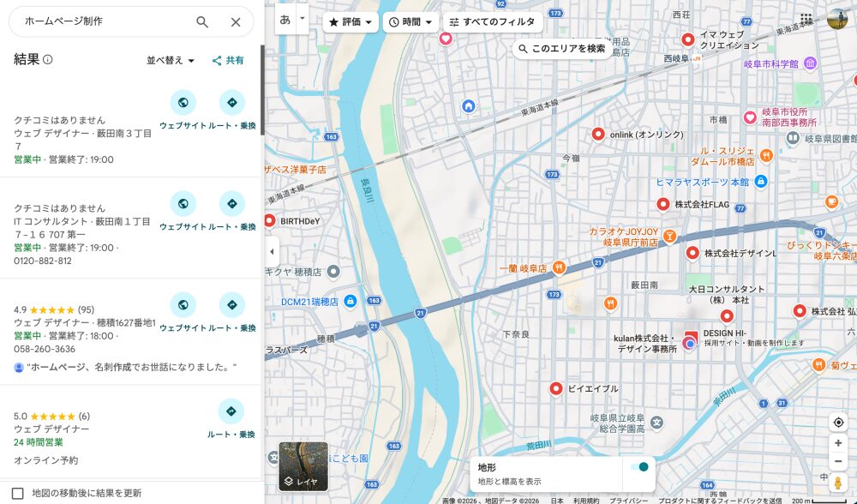857x504 pixels.
Task: Zoom in the map
Action: point(838,443)
